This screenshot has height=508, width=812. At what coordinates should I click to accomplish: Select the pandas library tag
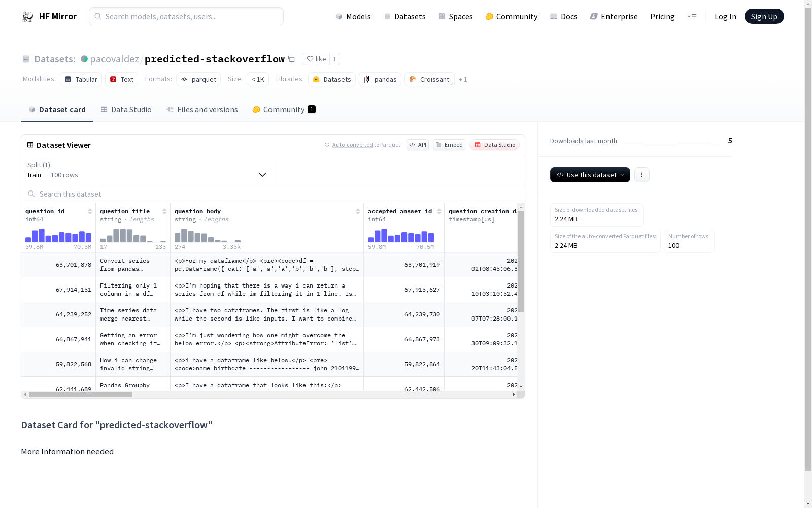(x=380, y=79)
